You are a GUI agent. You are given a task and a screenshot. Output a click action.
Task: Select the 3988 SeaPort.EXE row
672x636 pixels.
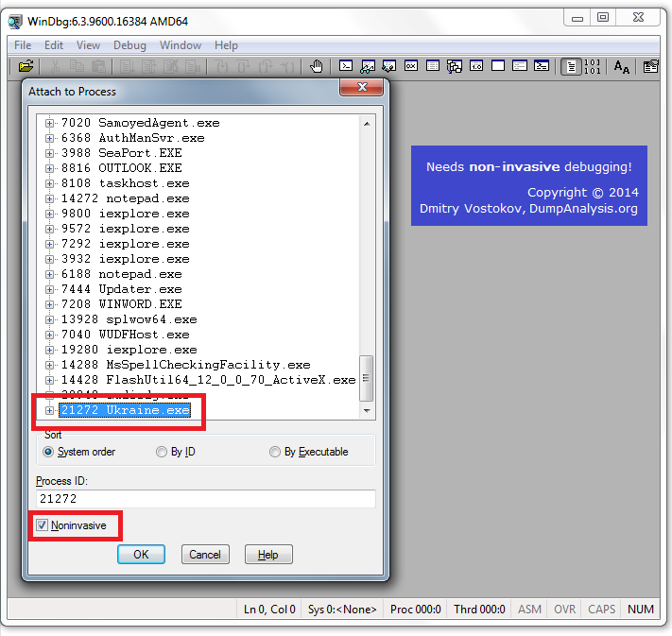(121, 153)
